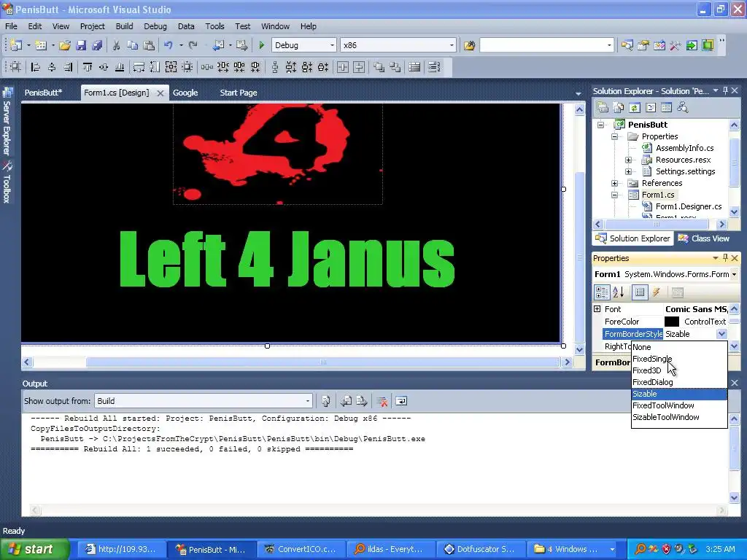Click the Windows start button
Viewport: 747px width, 560px height.
point(34,549)
